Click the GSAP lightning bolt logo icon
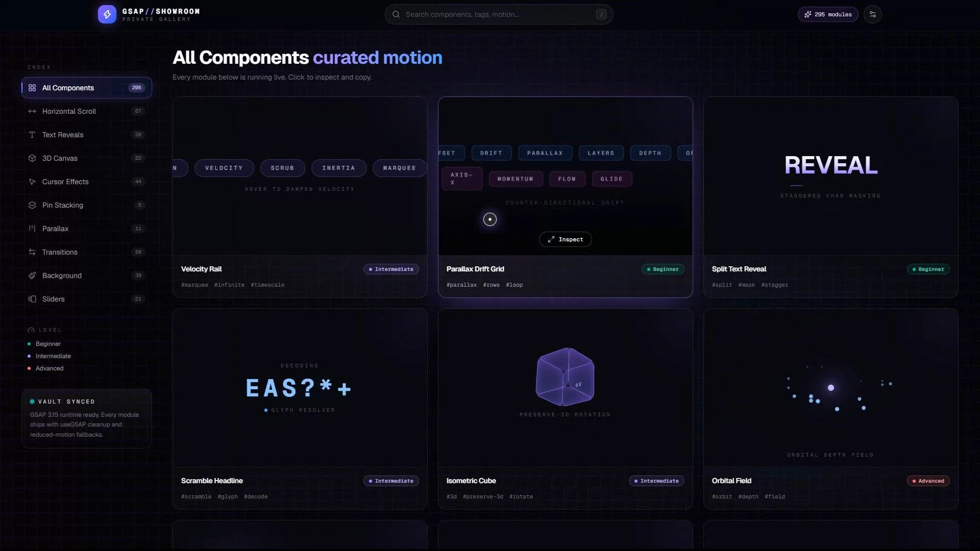The height and width of the screenshot is (551, 980). pos(107,14)
